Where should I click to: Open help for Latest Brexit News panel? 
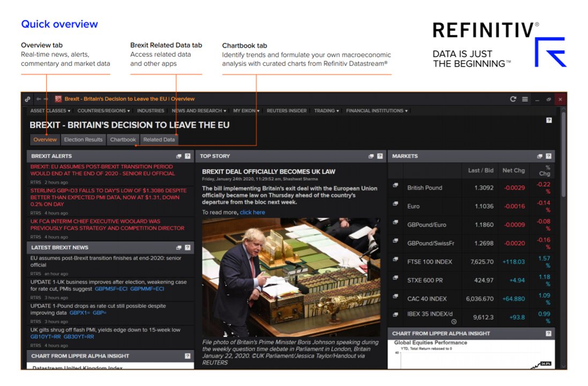[188, 248]
